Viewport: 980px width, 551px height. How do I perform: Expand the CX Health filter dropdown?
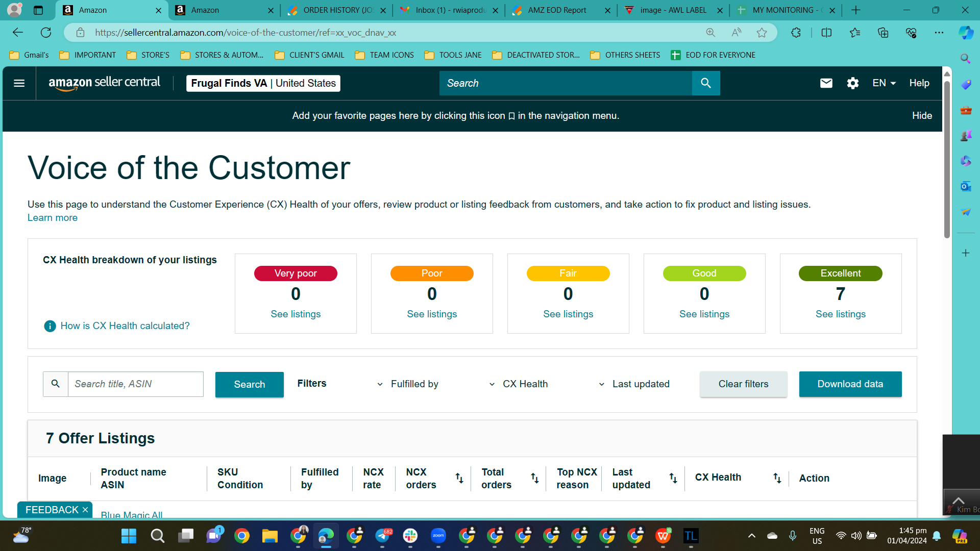(519, 384)
